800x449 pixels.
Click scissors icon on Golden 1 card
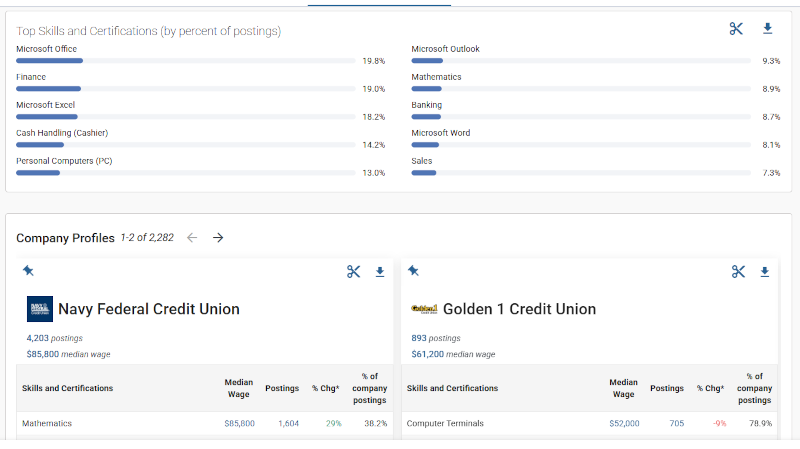point(738,271)
